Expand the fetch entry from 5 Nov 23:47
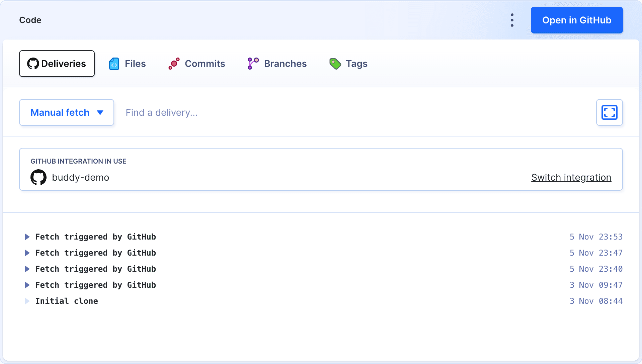This screenshot has width=642, height=364. pyautogui.click(x=27, y=253)
